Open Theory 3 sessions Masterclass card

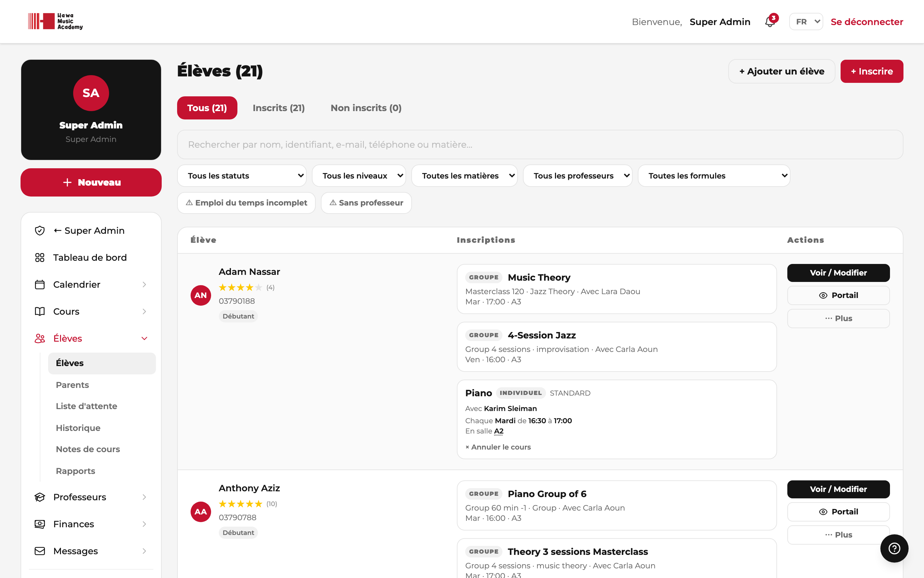(x=617, y=558)
